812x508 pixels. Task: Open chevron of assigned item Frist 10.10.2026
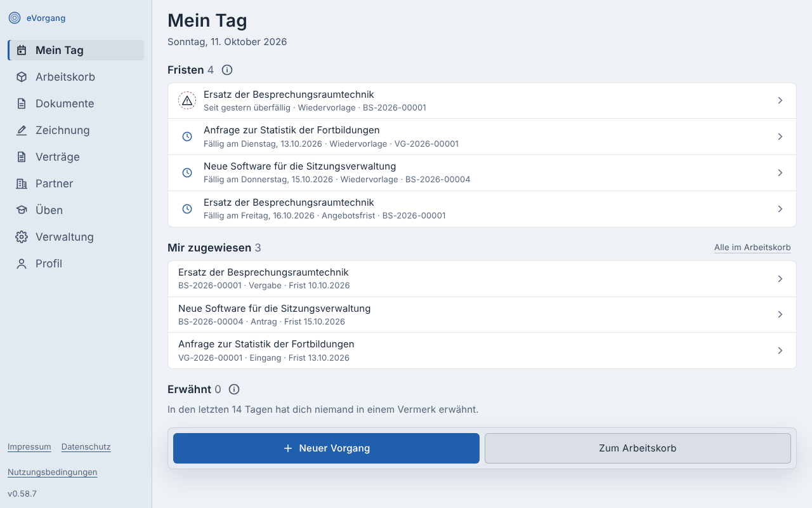(x=780, y=279)
